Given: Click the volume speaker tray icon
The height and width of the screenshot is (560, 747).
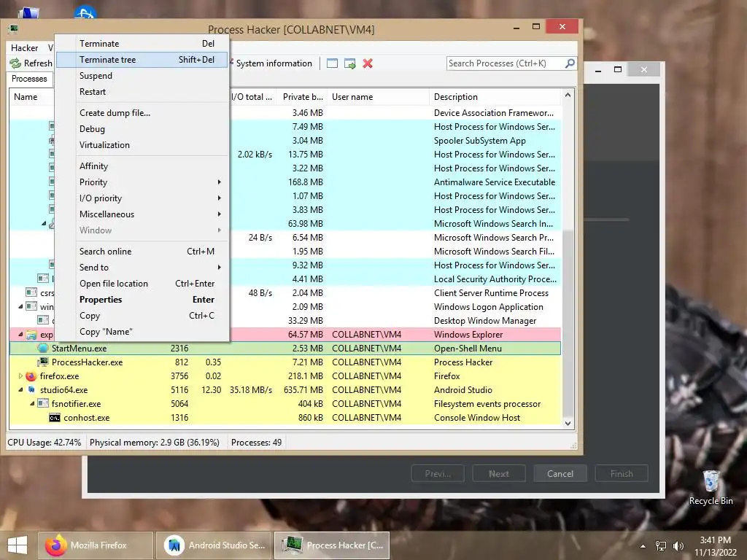Looking at the screenshot, I should click(678, 545).
